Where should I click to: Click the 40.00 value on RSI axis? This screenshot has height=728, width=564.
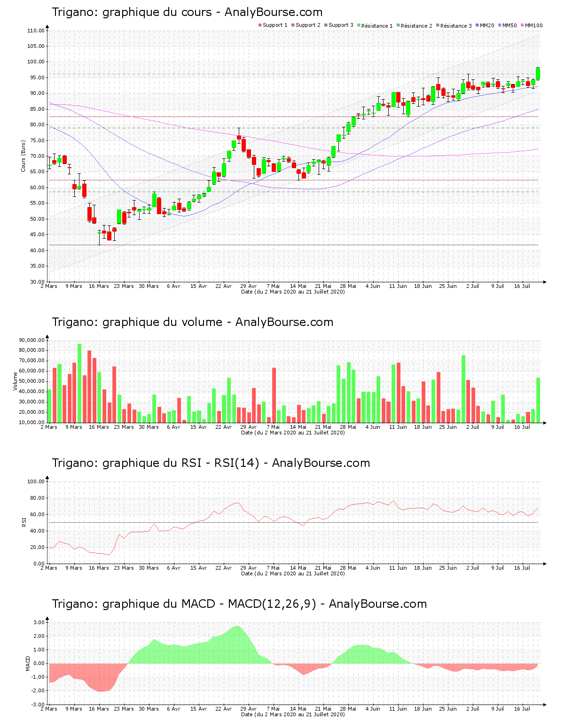pos(37,531)
